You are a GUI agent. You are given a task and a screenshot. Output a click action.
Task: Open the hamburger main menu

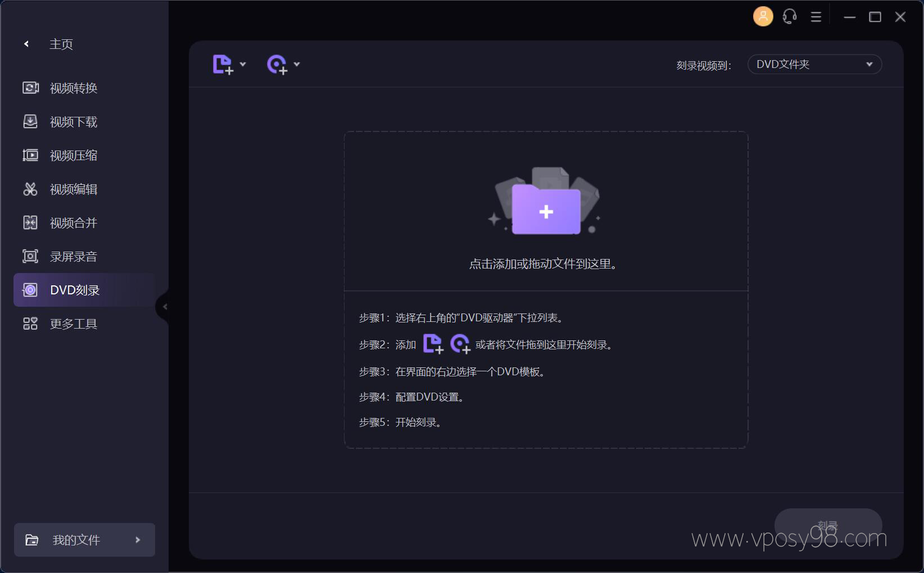coord(816,17)
